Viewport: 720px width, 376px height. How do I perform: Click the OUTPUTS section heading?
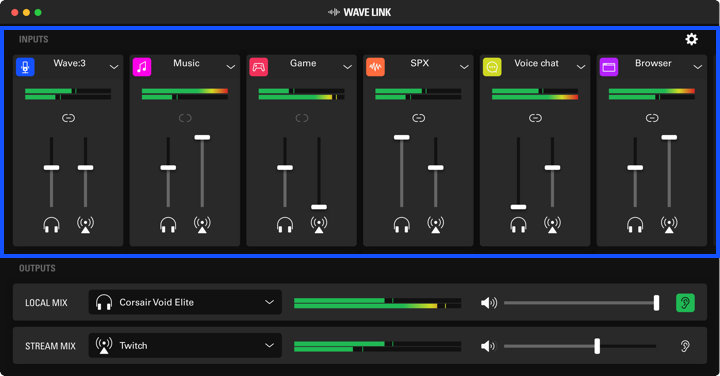tap(37, 268)
